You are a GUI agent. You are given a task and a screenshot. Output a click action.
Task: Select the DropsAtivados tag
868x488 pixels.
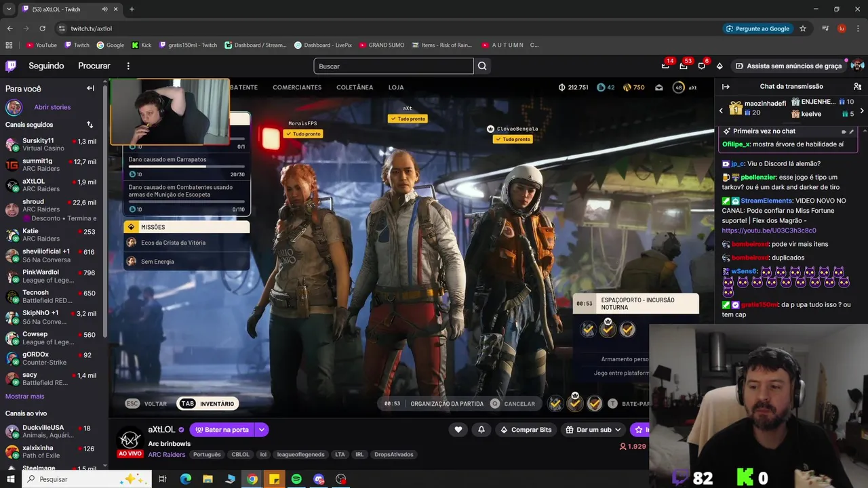pyautogui.click(x=394, y=455)
